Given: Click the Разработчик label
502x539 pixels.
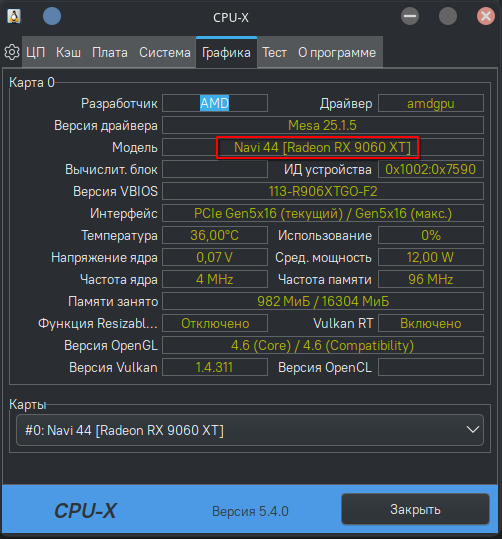Looking at the screenshot, I should [119, 103].
